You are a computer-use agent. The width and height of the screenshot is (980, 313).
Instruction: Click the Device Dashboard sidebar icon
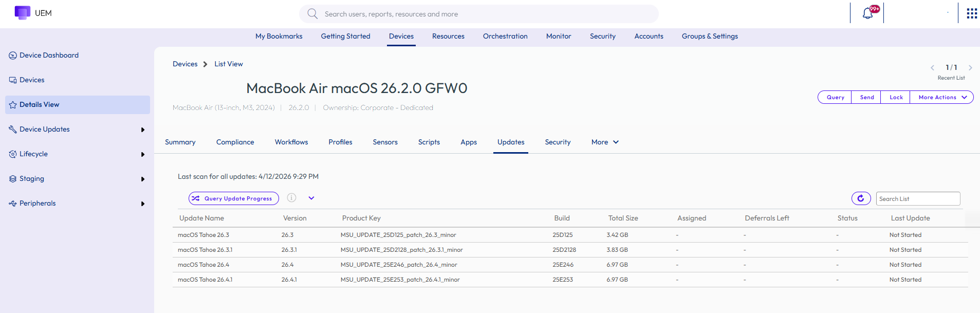coord(13,56)
